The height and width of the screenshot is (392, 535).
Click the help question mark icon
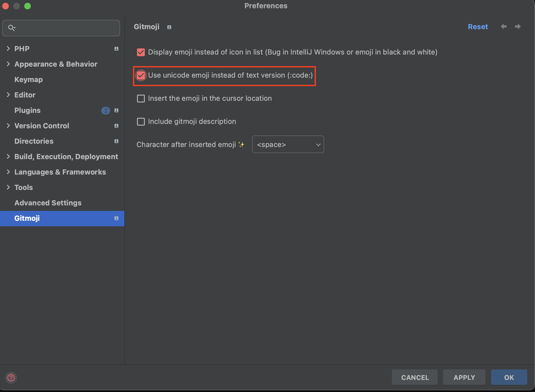(11, 377)
